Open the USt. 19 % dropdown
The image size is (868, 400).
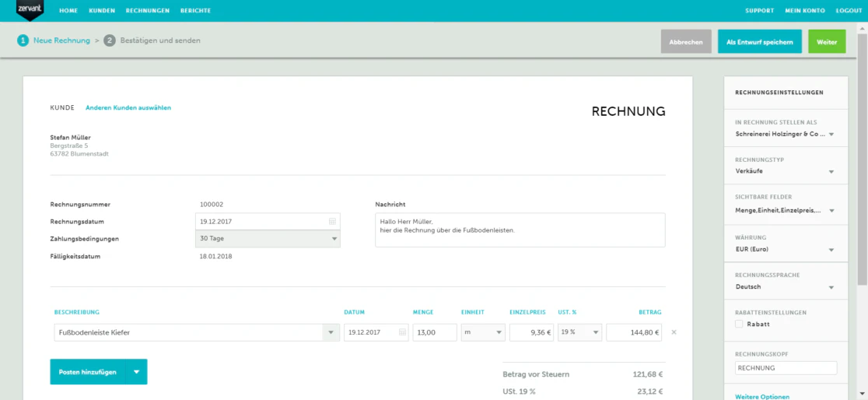click(x=579, y=332)
